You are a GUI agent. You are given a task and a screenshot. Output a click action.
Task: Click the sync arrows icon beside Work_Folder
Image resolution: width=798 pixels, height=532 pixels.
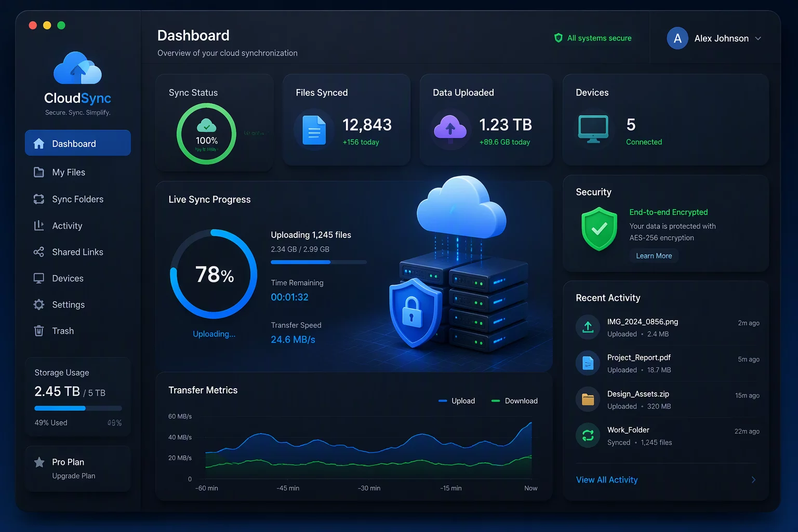[588, 435]
